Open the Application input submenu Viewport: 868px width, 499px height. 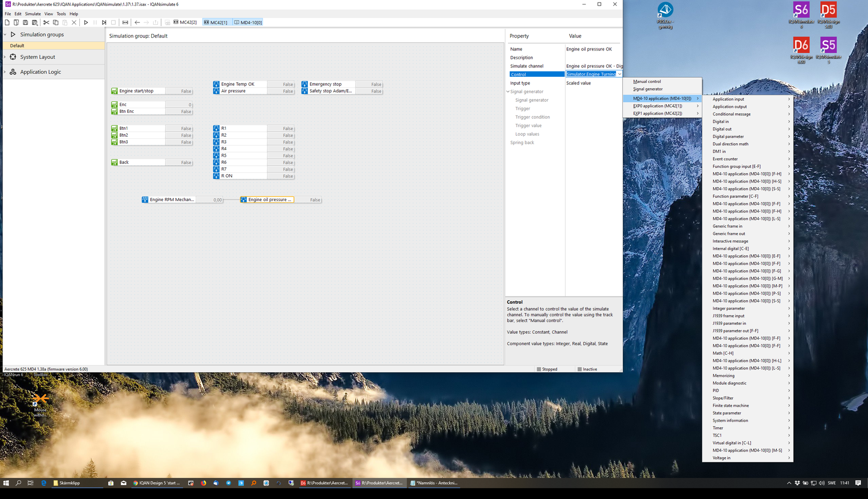click(x=748, y=99)
